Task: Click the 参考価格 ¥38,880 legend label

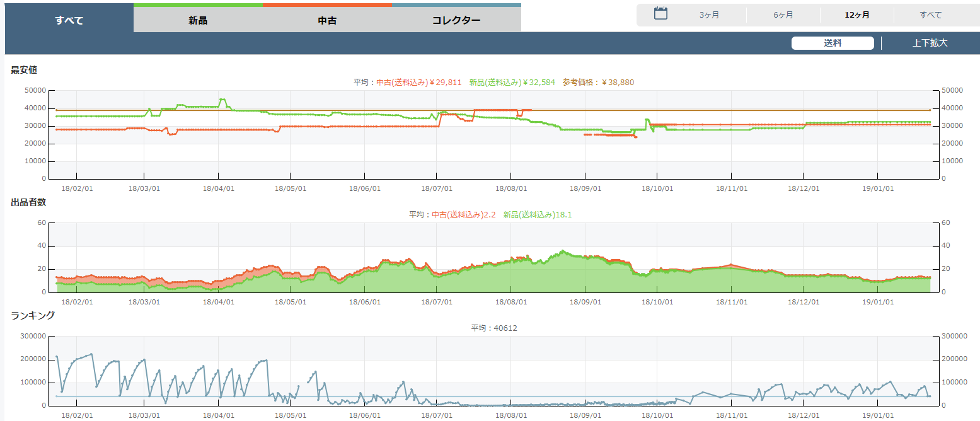Action: (x=598, y=83)
